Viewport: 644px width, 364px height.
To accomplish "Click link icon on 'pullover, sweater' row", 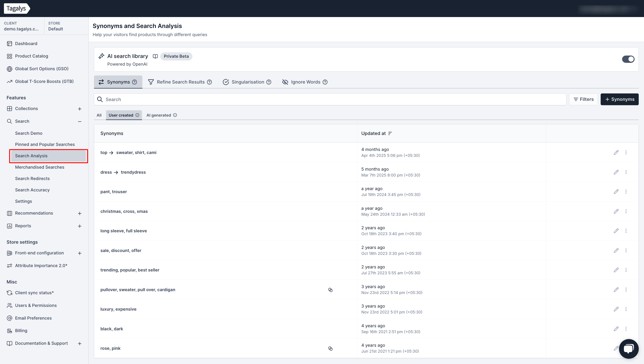I will [x=330, y=290].
